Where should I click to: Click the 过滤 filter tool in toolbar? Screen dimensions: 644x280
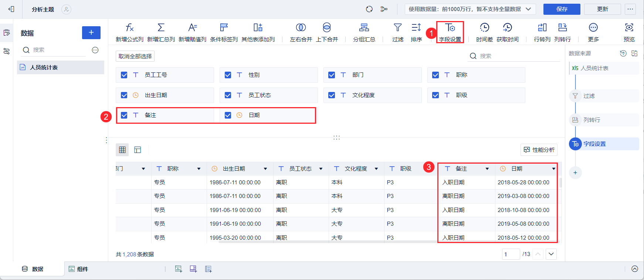(398, 32)
